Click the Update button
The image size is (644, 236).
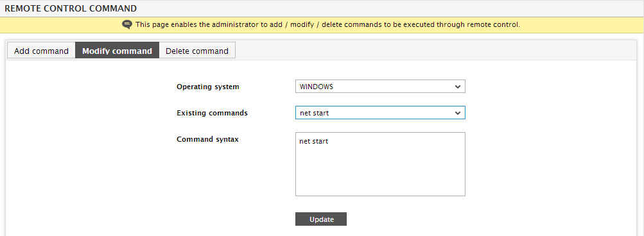321,219
